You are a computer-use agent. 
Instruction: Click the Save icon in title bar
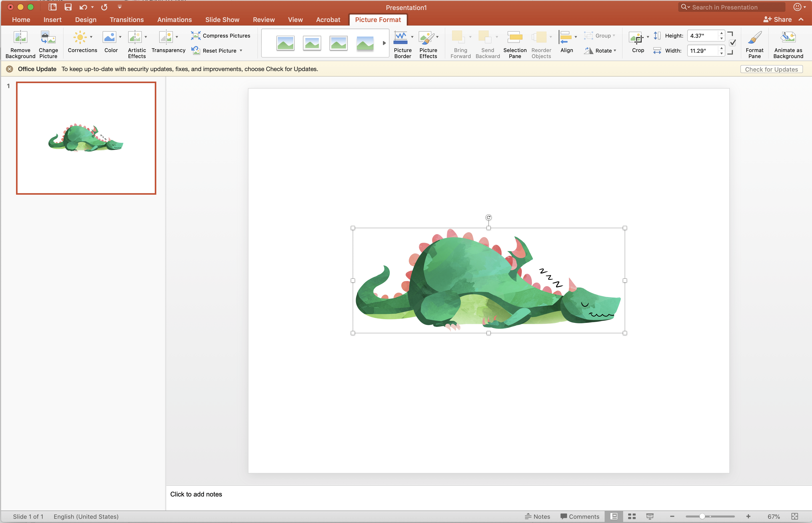(x=68, y=7)
